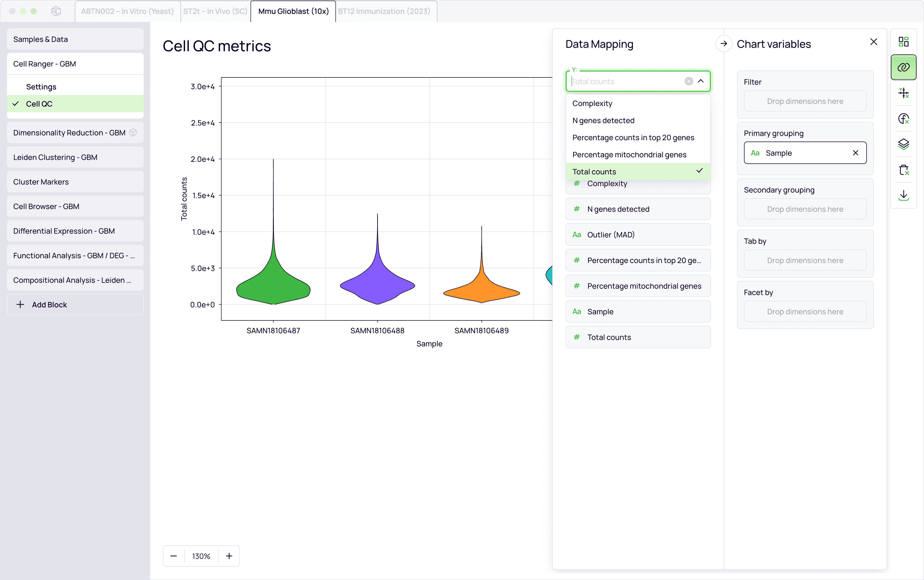Choose Complexity from the dropdown list

[592, 103]
